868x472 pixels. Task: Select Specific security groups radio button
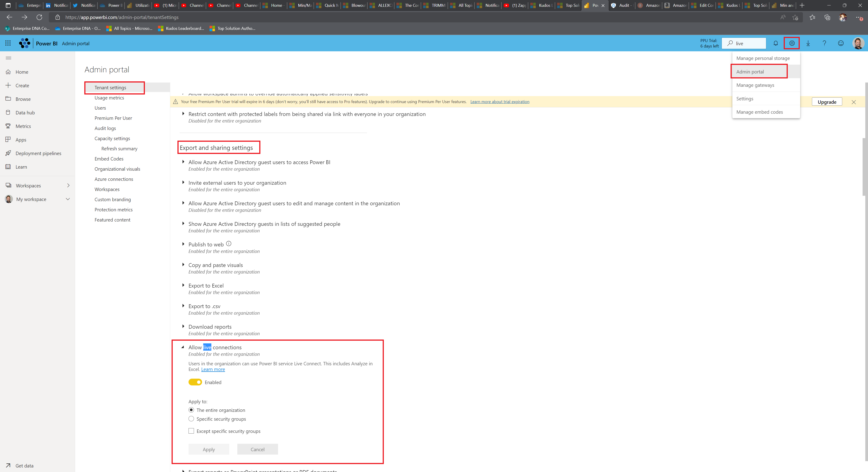191,419
